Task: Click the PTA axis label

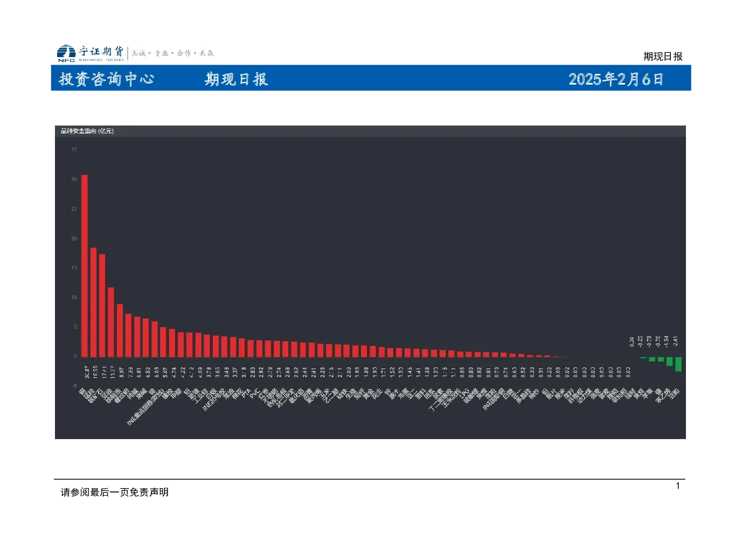Action: tap(246, 393)
